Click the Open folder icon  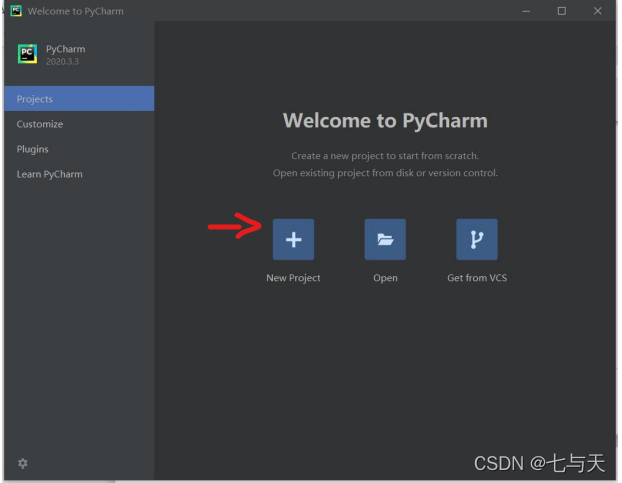385,239
